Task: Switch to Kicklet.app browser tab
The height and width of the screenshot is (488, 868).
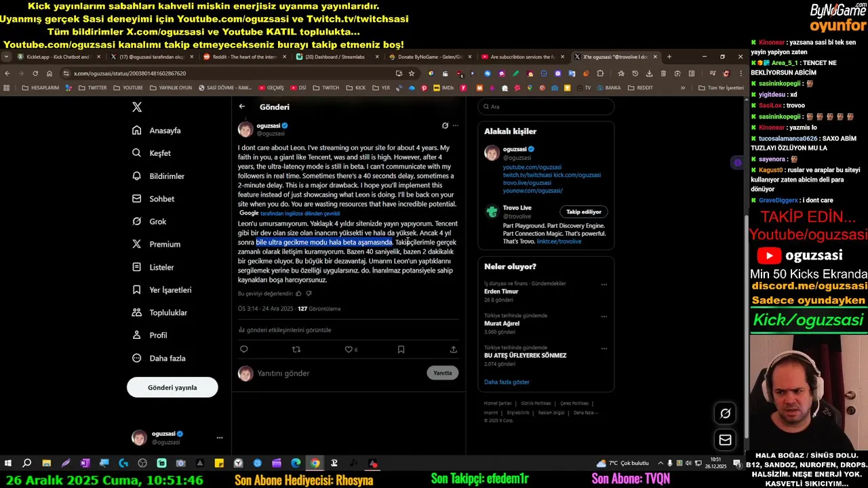Action: click(x=60, y=57)
